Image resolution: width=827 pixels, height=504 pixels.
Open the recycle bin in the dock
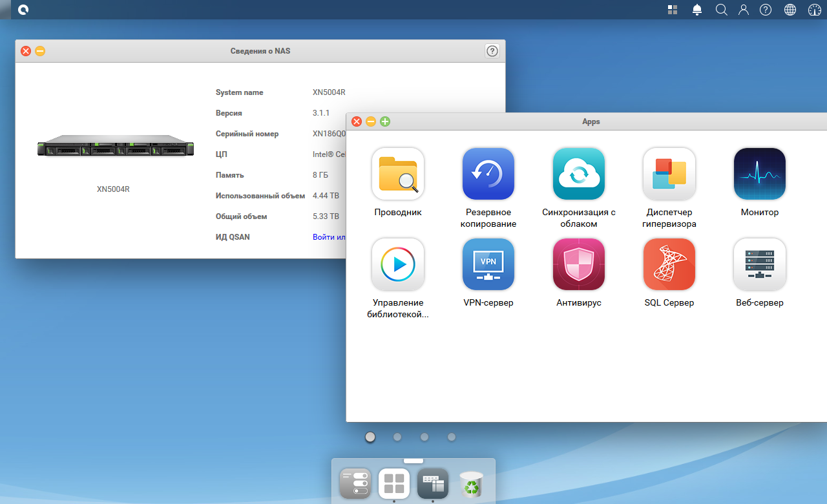[x=471, y=484]
